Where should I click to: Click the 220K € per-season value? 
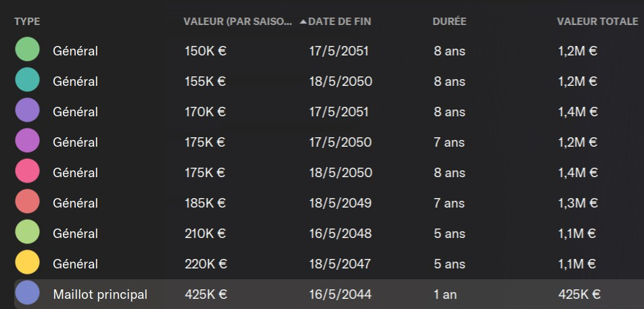205,264
